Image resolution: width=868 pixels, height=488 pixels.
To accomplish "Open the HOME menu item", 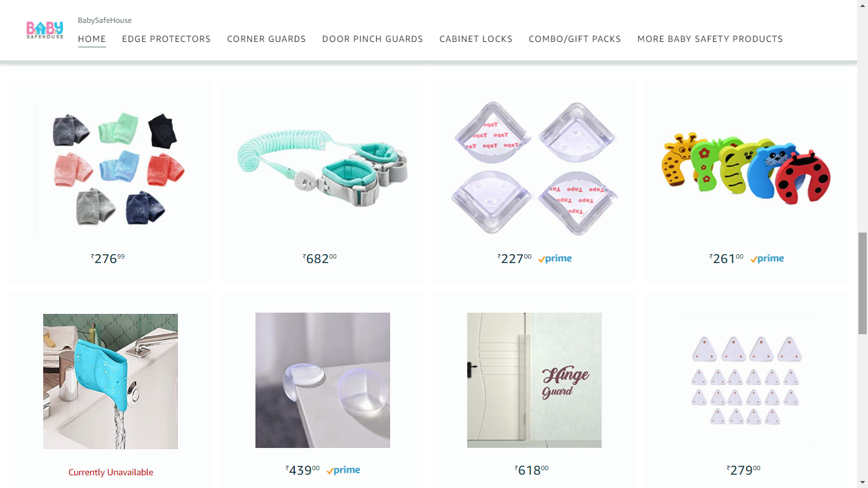I will click(x=92, y=39).
